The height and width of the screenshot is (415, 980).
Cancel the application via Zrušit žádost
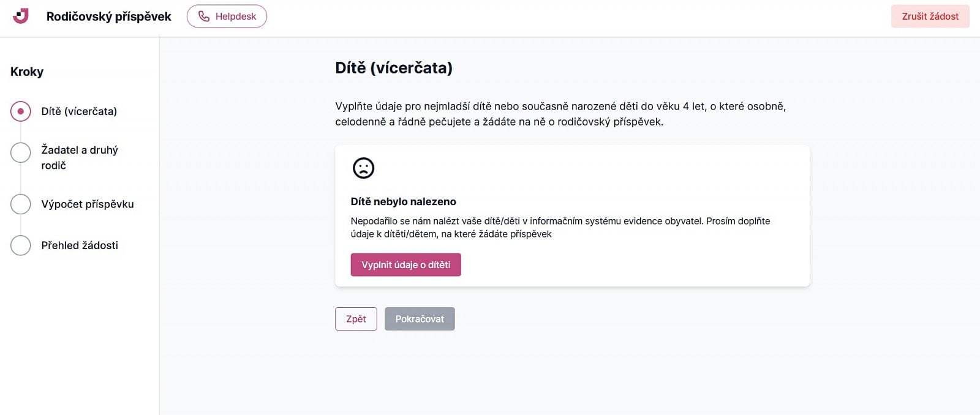[930, 17]
